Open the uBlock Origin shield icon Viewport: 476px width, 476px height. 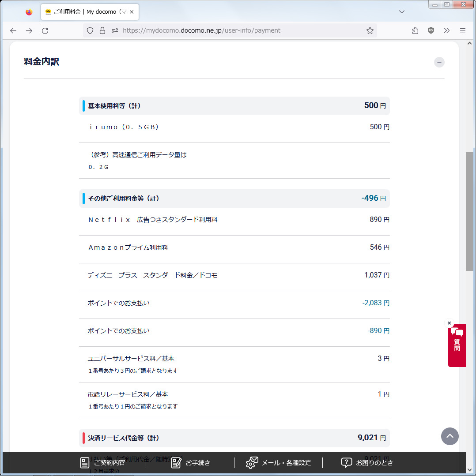[x=431, y=30]
